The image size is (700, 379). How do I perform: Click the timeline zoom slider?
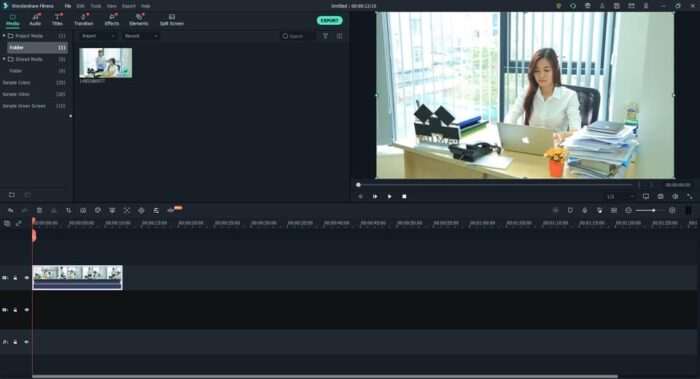[650, 210]
